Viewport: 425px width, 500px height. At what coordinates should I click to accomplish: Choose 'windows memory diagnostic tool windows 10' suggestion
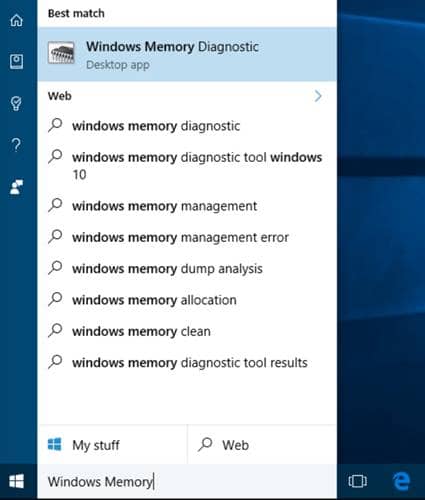pos(187,166)
